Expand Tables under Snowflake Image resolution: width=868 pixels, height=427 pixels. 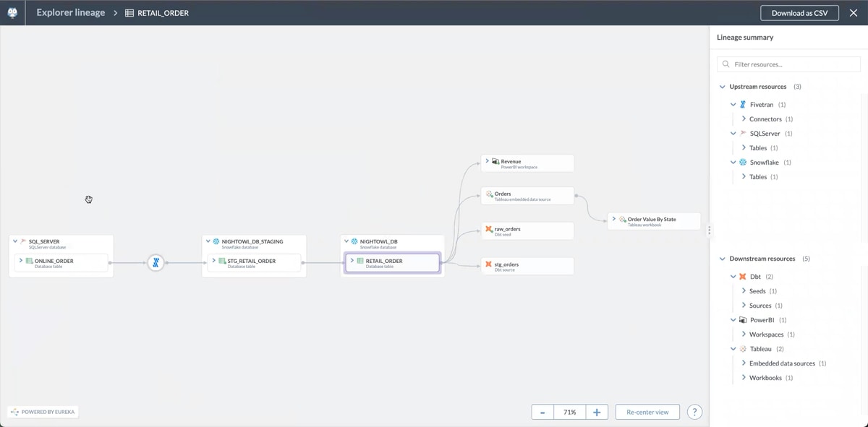tap(744, 176)
